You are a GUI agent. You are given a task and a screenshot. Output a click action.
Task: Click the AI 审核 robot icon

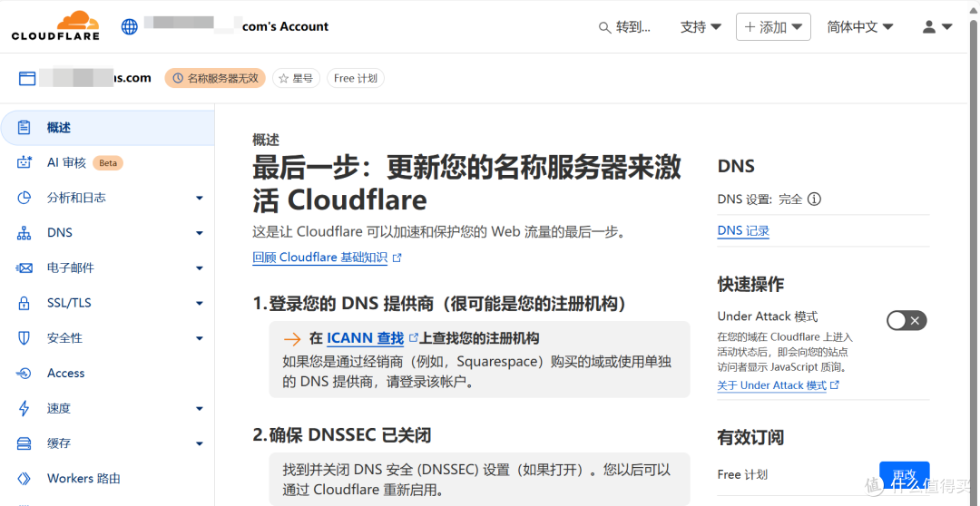24,163
